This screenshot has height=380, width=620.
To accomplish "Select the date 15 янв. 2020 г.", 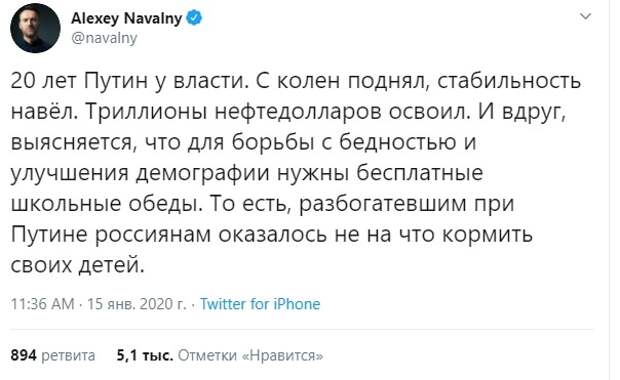I will (x=136, y=304).
